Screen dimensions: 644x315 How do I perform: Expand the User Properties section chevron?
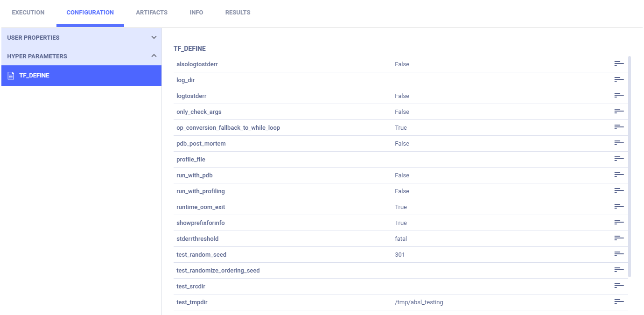pos(154,37)
